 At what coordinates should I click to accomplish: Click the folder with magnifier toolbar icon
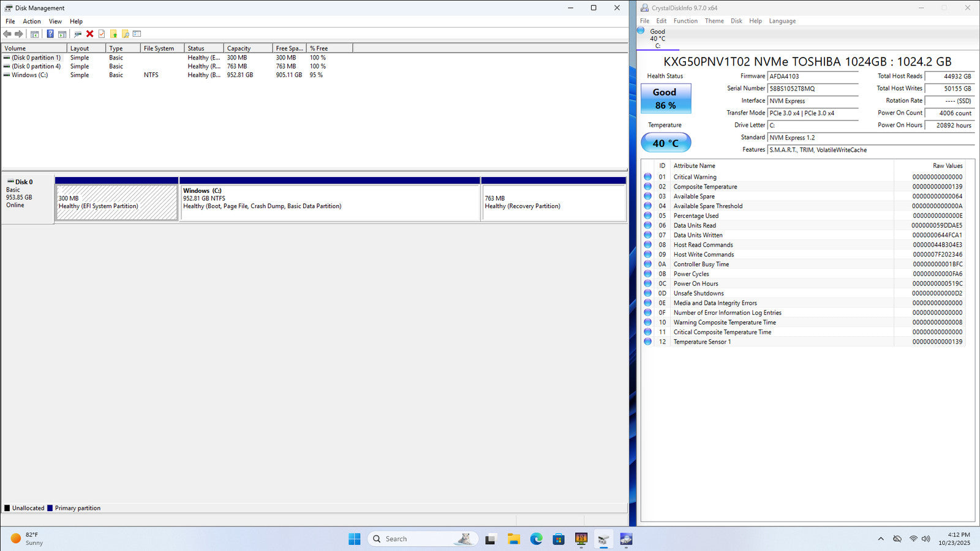tap(126, 34)
